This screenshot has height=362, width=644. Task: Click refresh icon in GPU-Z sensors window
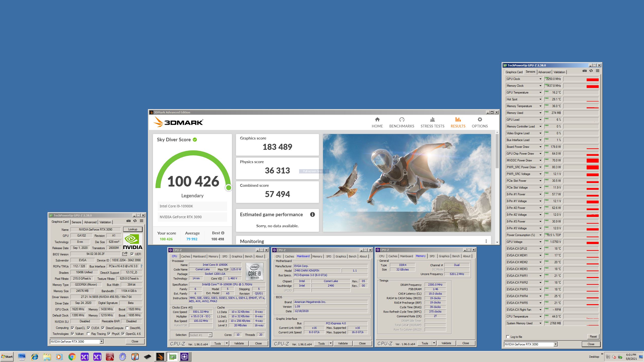click(591, 71)
